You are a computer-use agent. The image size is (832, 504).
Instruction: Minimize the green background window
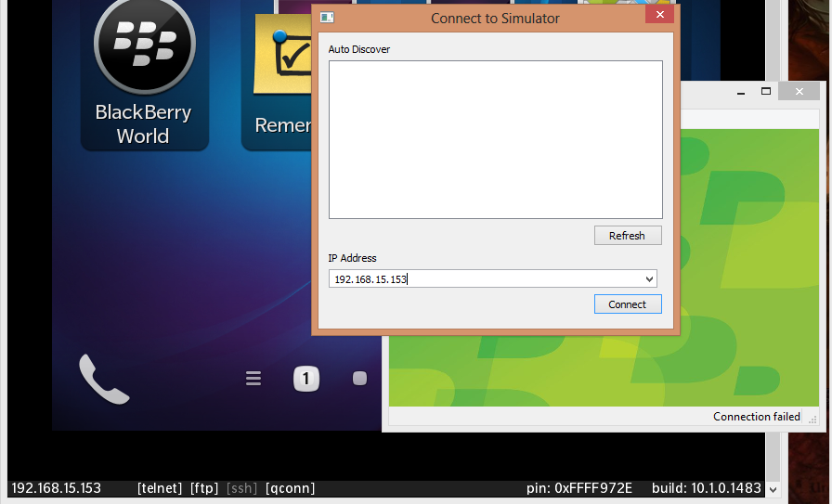741,92
